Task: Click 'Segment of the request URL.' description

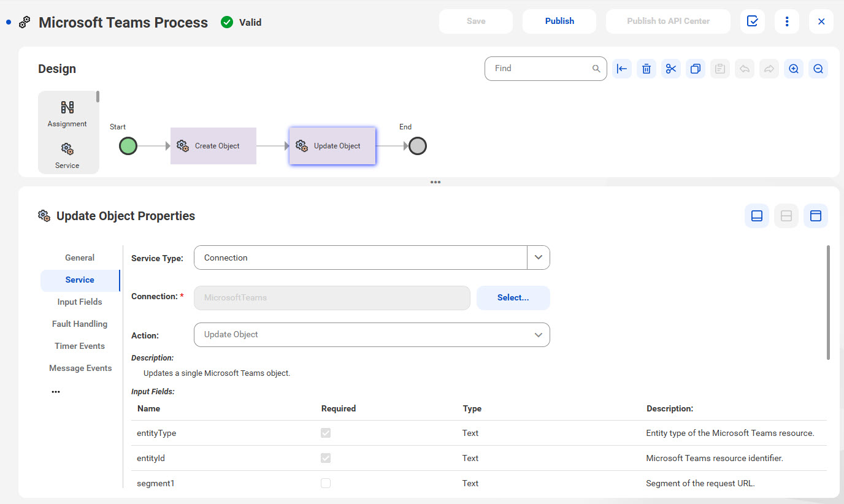Action: 700,483
